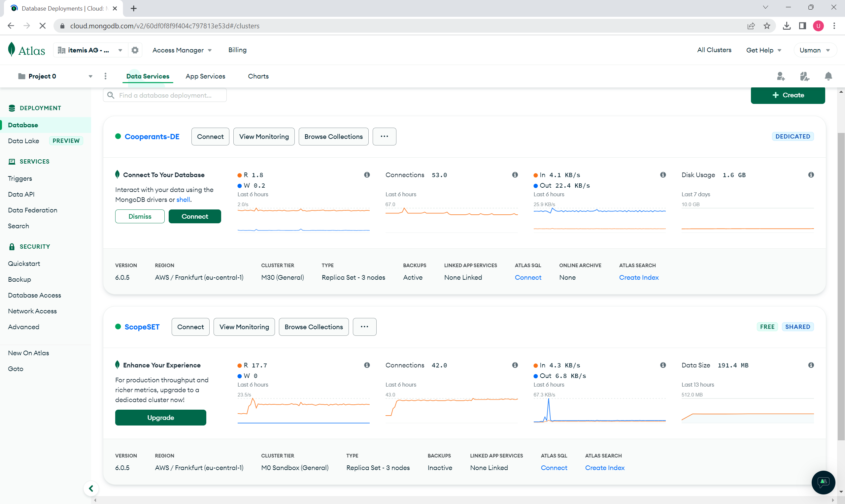Collapse the sidebar with the chevron icon
The height and width of the screenshot is (504, 845).
[91, 488]
